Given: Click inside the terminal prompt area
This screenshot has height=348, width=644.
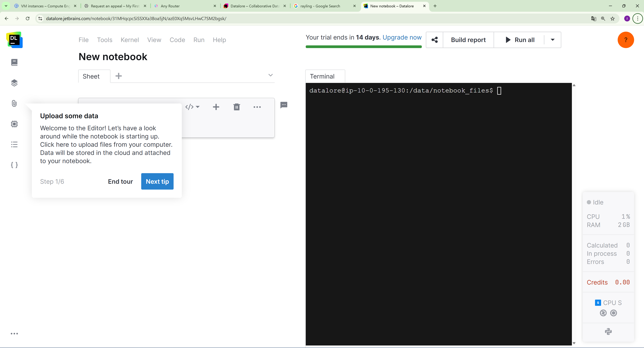Looking at the screenshot, I should click(439, 214).
